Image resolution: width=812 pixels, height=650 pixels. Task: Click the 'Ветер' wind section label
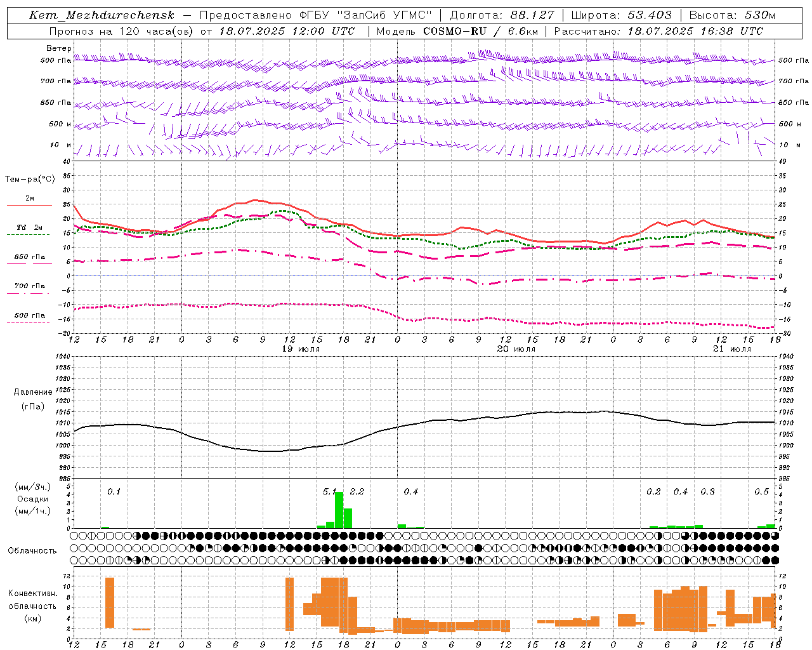click(x=59, y=48)
